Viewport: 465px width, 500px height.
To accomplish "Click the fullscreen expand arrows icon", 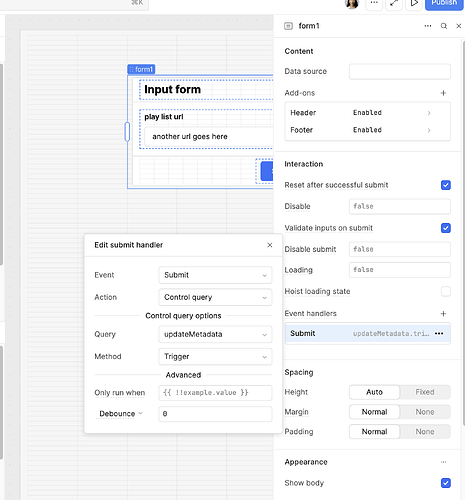I will point(394,3).
